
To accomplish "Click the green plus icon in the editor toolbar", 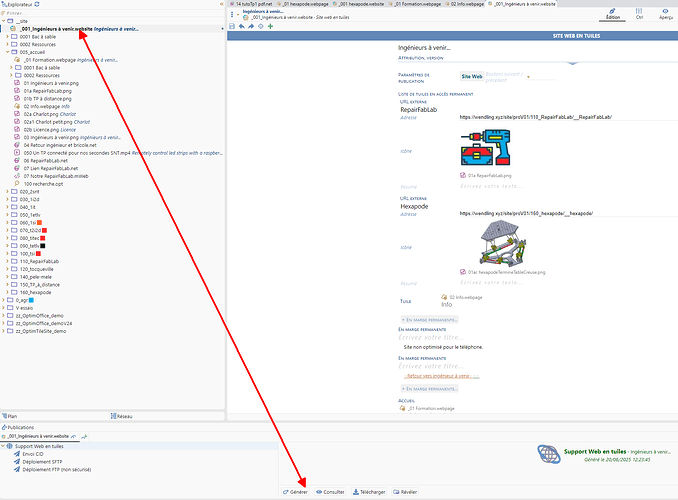I will (270, 26).
